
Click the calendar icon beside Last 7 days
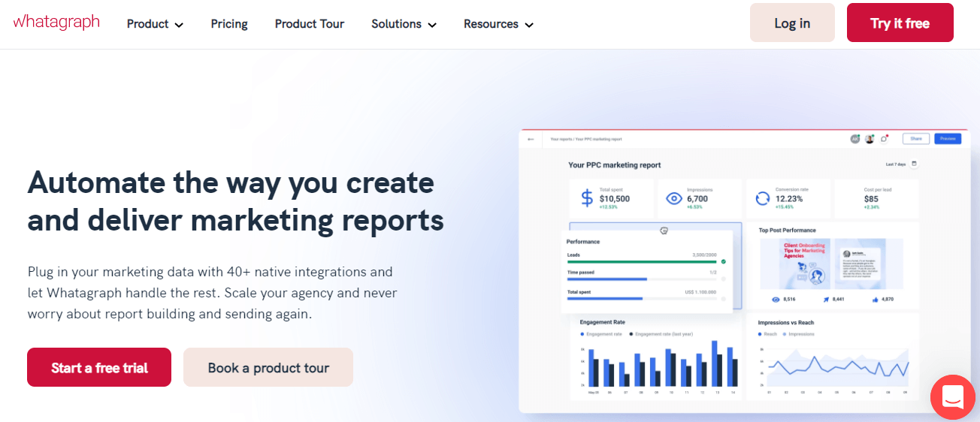click(x=915, y=164)
